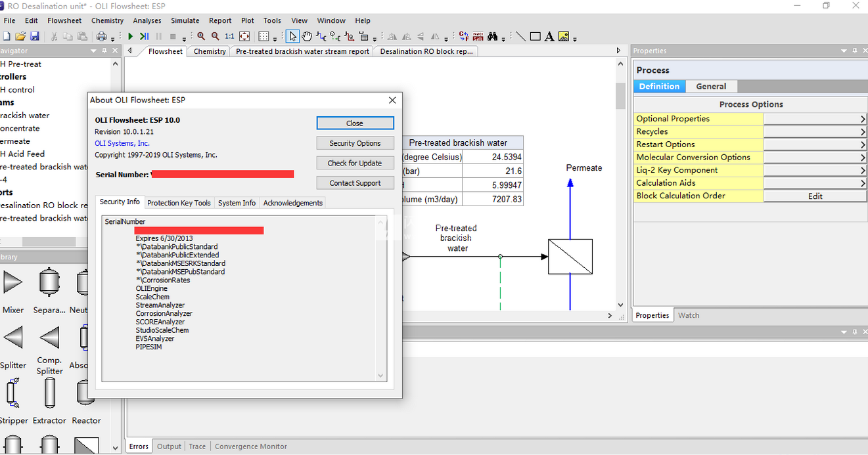Open the Simulate menu

(x=185, y=20)
